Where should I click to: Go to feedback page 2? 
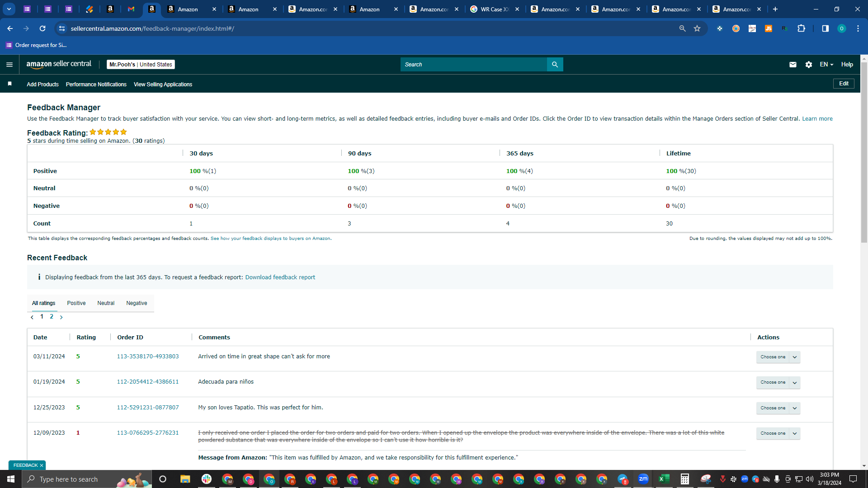[x=52, y=317]
